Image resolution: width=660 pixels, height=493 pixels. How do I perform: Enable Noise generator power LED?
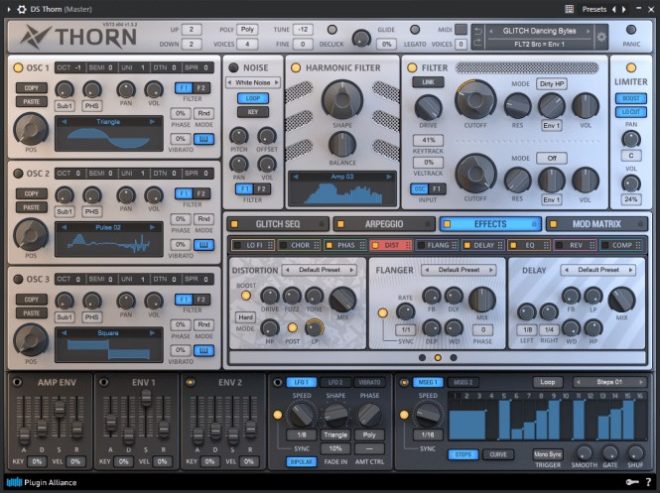click(233, 68)
